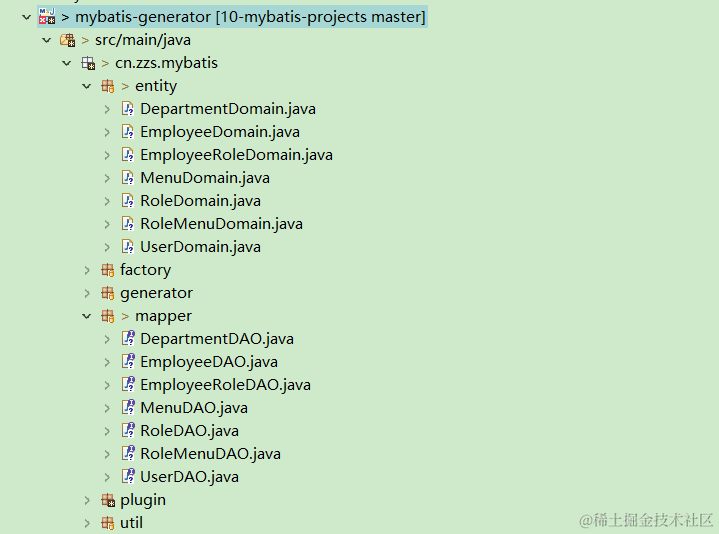
Task: Click the MenuDAO.java interface icon
Action: [x=128, y=407]
